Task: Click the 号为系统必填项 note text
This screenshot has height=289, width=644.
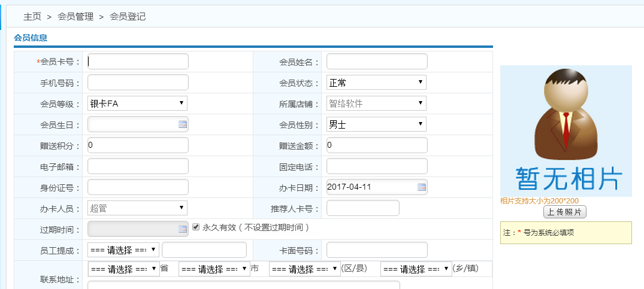Action: (x=549, y=232)
